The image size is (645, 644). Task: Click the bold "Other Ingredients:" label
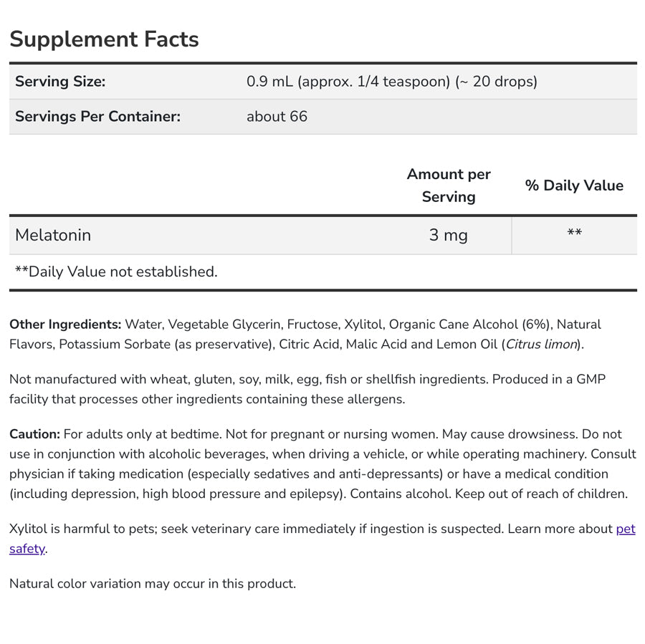point(65,325)
